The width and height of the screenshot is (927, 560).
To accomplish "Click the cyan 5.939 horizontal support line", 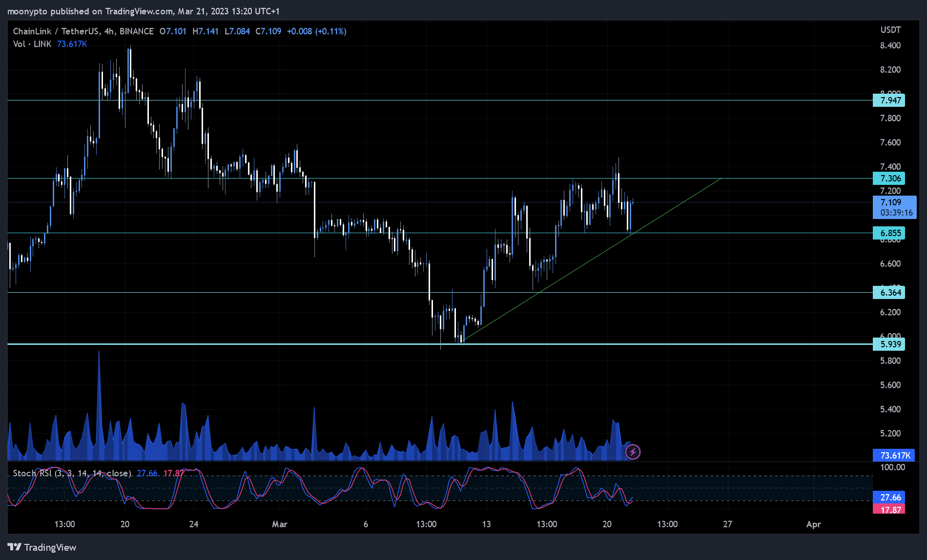I will click(x=439, y=344).
